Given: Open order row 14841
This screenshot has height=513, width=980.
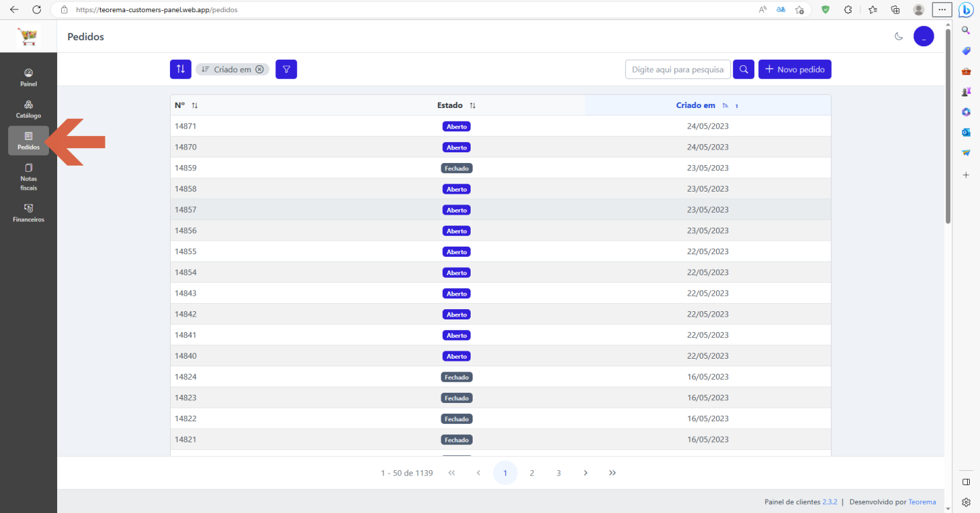Looking at the screenshot, I should tap(501, 335).
